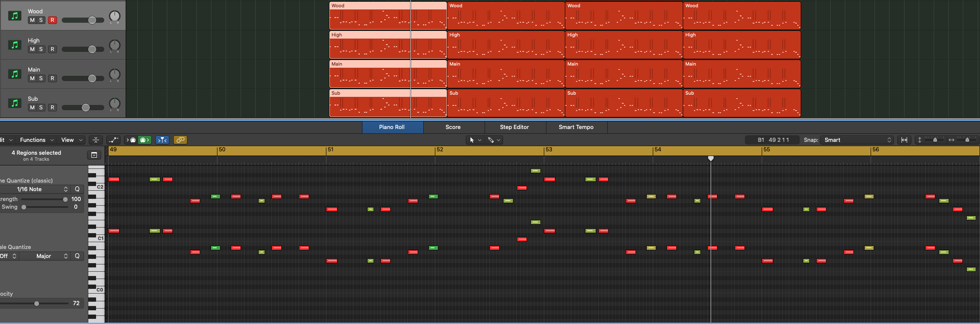Click the Scale Quantize Q button
980x324 pixels.
[77, 256]
